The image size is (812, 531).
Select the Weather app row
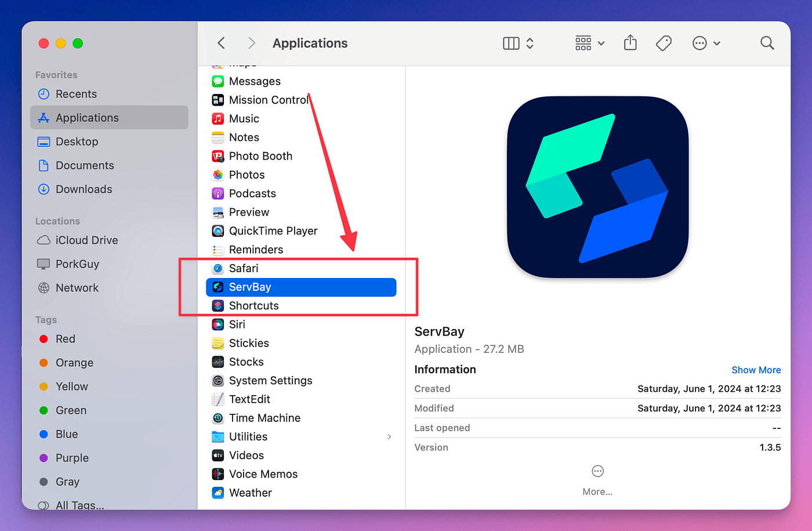[301, 493]
